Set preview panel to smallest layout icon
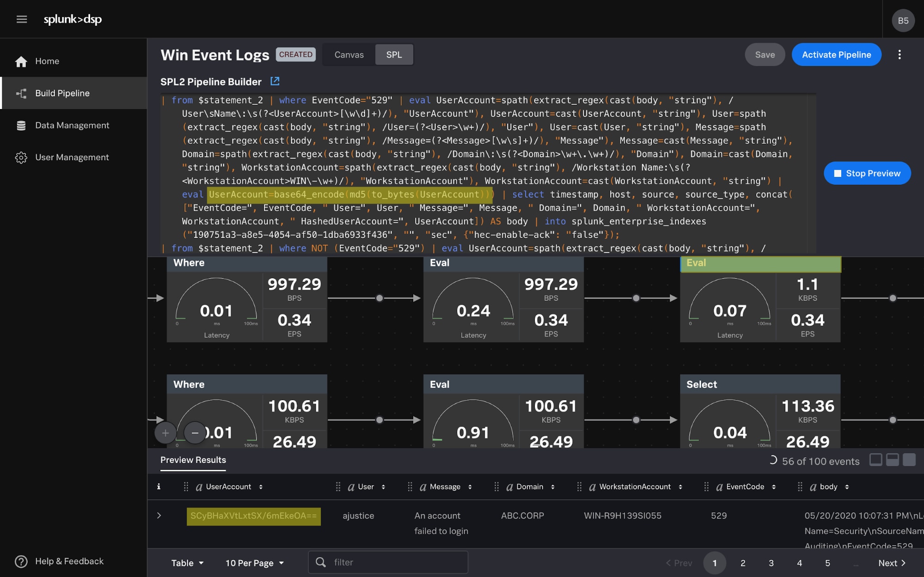Image resolution: width=924 pixels, height=577 pixels. click(x=875, y=460)
